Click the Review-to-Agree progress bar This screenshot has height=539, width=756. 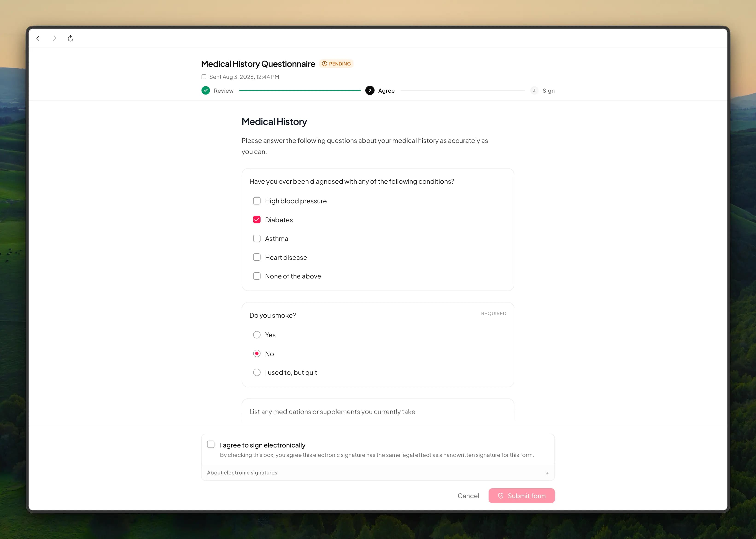click(300, 90)
